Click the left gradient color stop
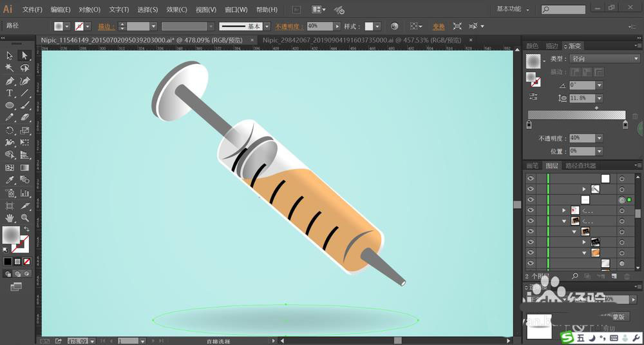644x345 pixels. click(x=529, y=124)
